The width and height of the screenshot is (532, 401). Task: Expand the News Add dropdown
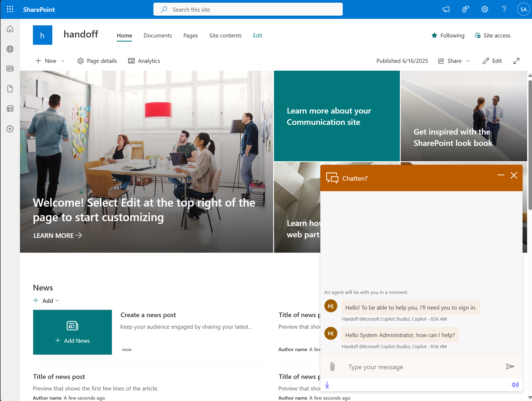[x=46, y=301]
